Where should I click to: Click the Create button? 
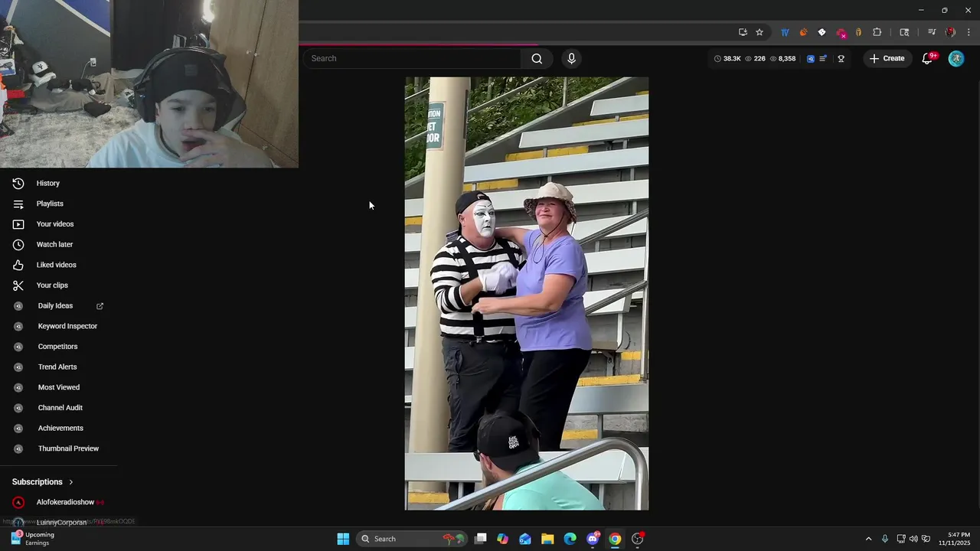click(x=887, y=58)
